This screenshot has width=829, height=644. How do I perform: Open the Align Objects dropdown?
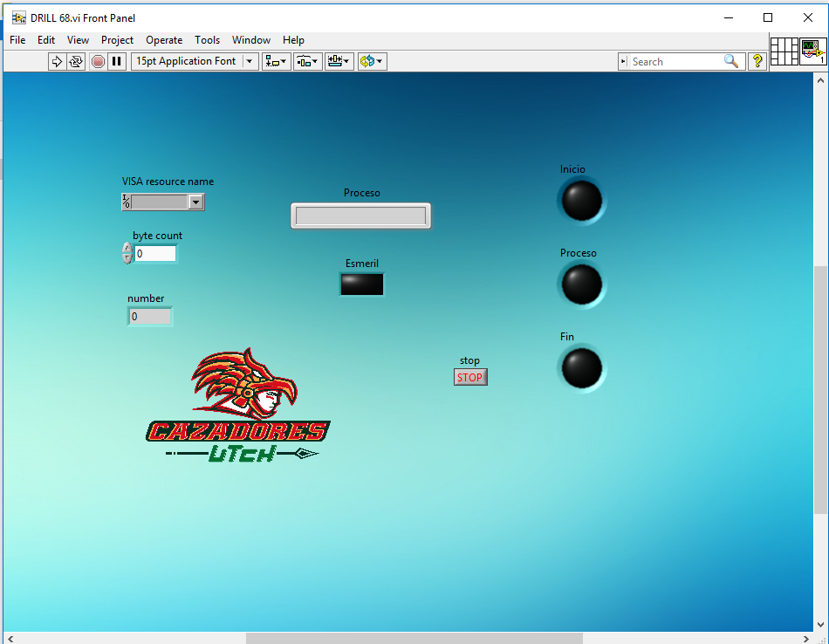[277, 61]
